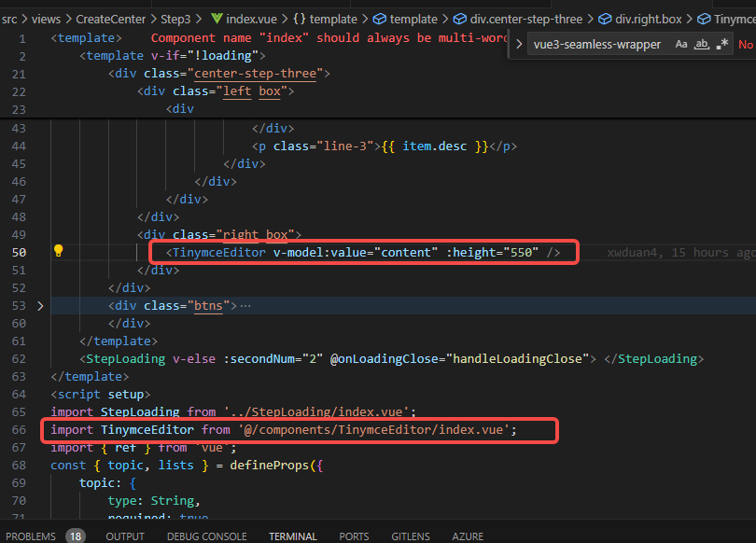Open the AZURE panel tab
756x543 pixels.
click(468, 536)
